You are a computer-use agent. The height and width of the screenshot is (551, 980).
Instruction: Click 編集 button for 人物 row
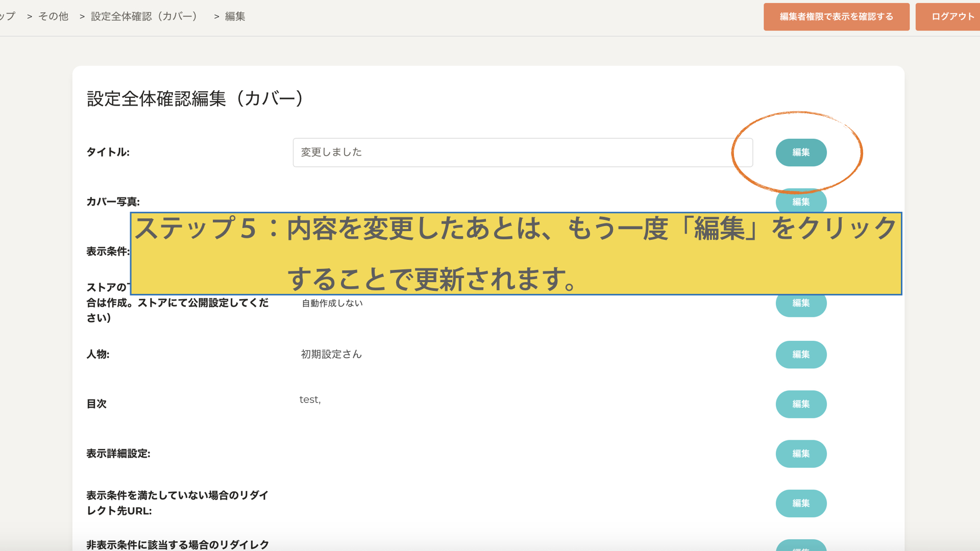801,354
